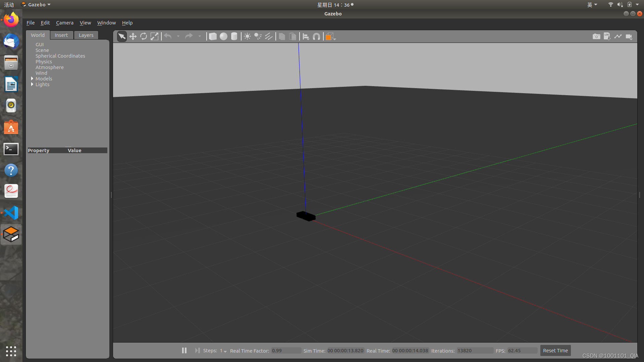644x362 pixels.
Task: Open the align tool
Action: coord(306,36)
